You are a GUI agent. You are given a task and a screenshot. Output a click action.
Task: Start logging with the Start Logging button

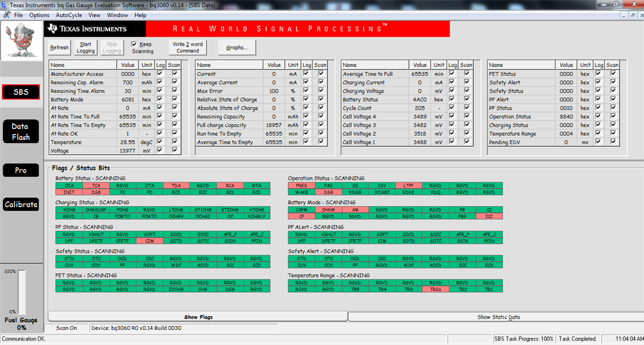85,48
